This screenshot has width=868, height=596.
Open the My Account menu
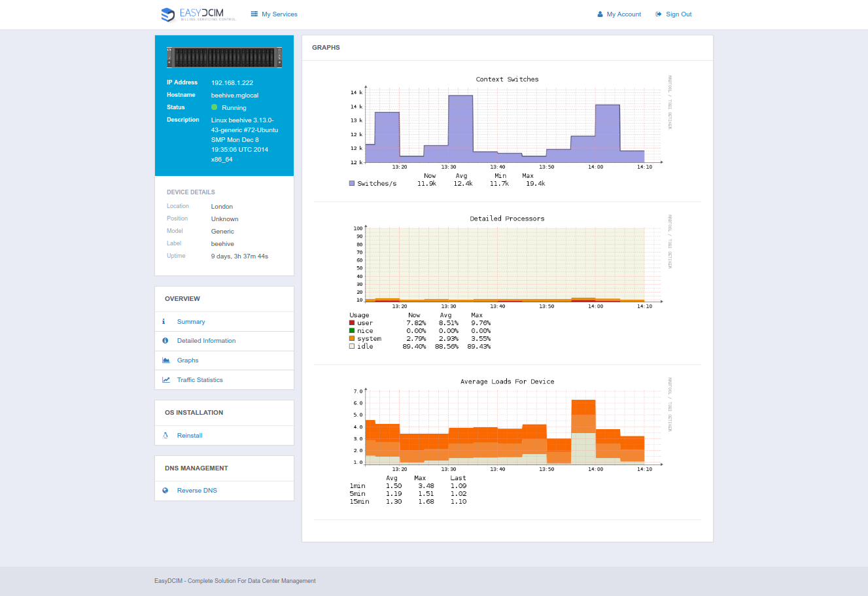pos(623,14)
